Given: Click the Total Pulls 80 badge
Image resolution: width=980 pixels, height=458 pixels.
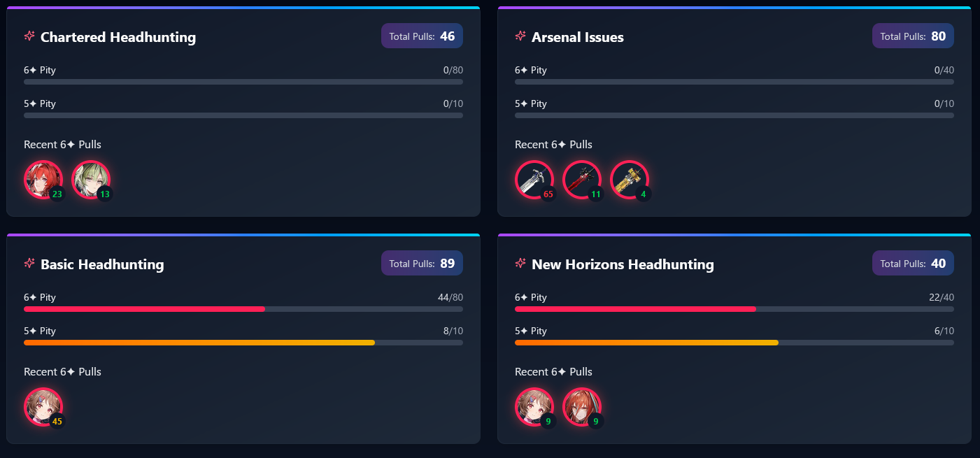Looking at the screenshot, I should pos(913,36).
